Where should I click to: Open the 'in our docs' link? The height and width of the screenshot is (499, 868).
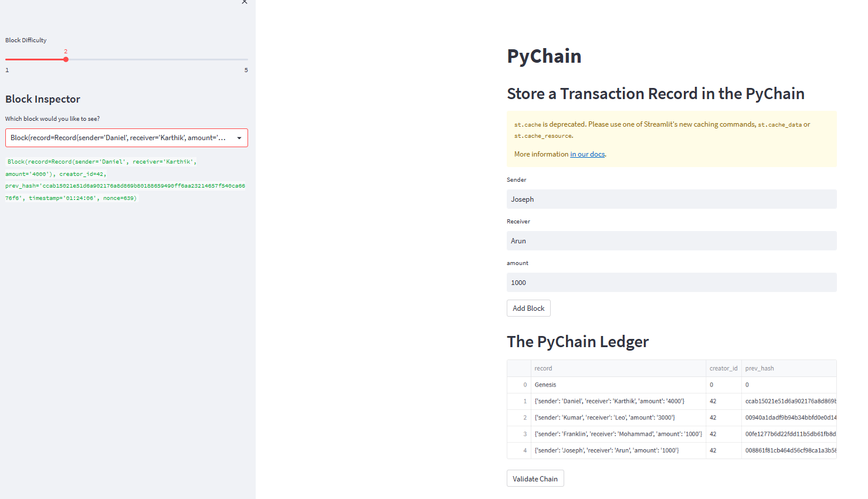coord(587,154)
